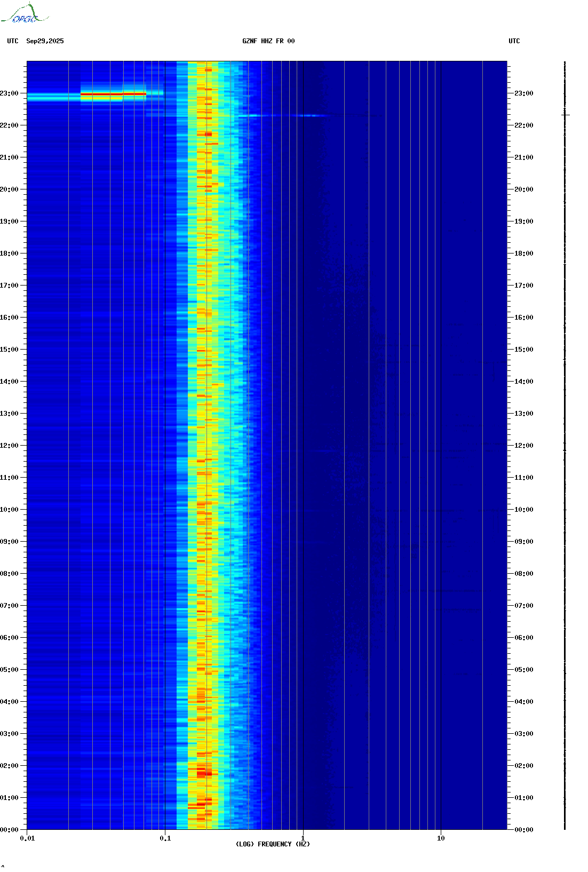Click the 10 Hz frequency axis label

pyautogui.click(x=441, y=838)
